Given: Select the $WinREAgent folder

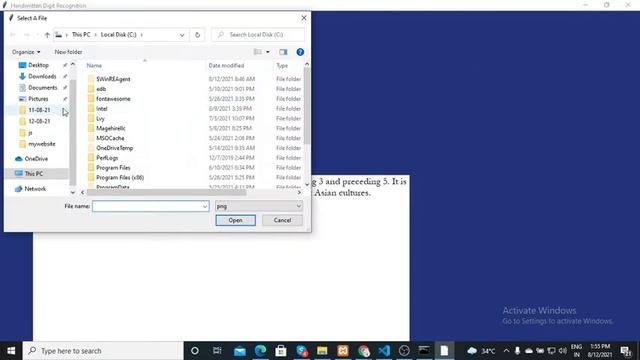Looking at the screenshot, I should click(113, 79).
